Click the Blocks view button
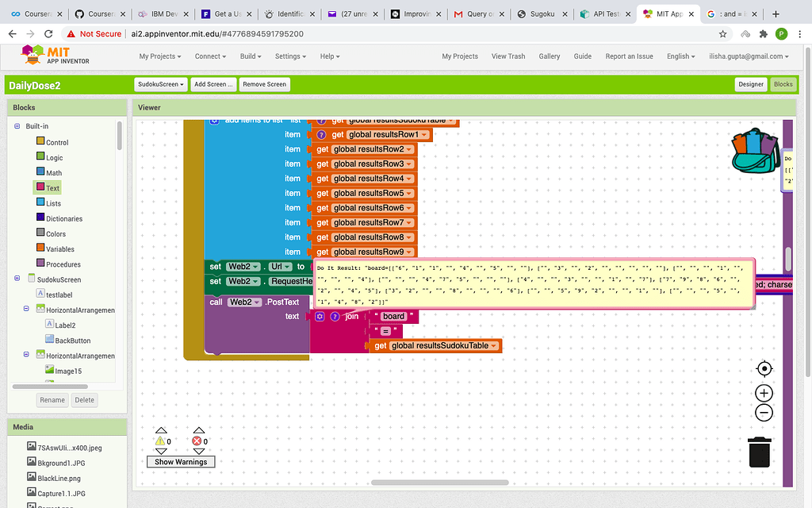 tap(783, 84)
